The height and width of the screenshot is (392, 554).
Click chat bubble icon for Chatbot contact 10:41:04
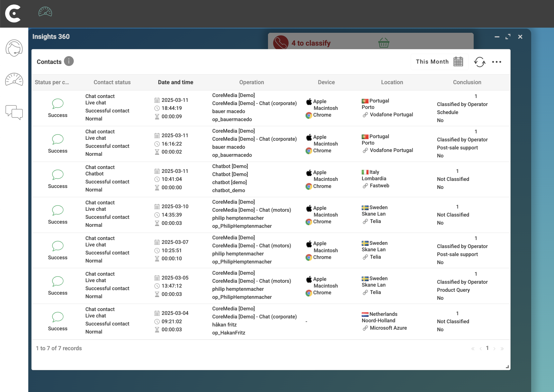[x=58, y=175]
